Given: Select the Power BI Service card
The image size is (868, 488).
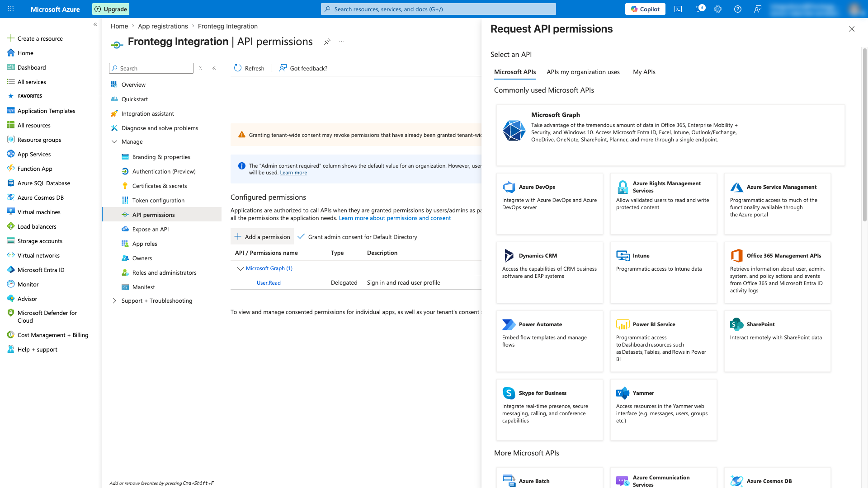Looking at the screenshot, I should click(x=664, y=341).
